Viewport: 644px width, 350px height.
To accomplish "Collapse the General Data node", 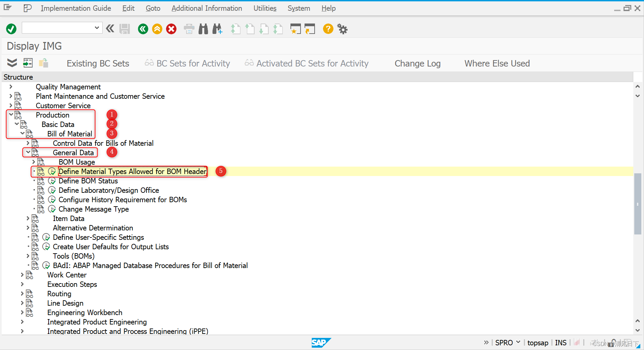I will click(28, 152).
